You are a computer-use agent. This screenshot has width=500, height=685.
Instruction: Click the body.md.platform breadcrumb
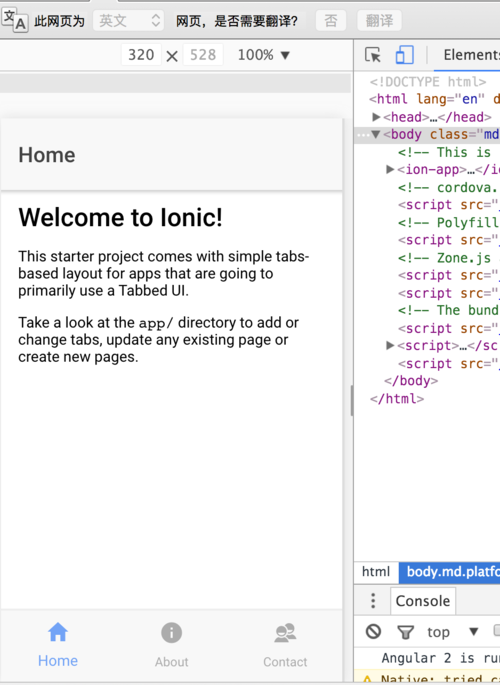tap(450, 571)
